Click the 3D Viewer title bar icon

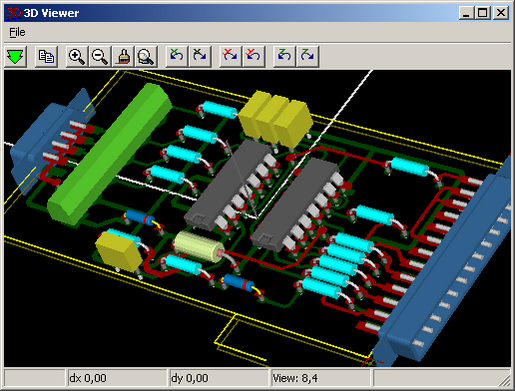coord(14,13)
